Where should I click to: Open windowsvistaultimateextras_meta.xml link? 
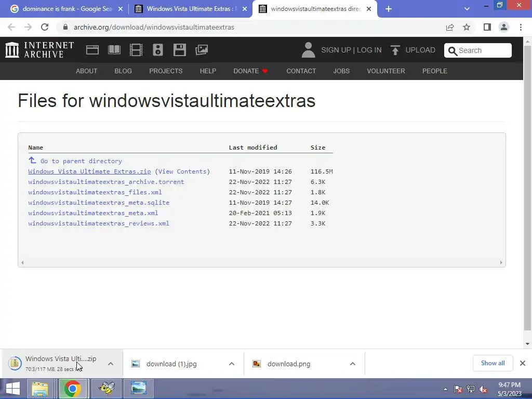93,213
